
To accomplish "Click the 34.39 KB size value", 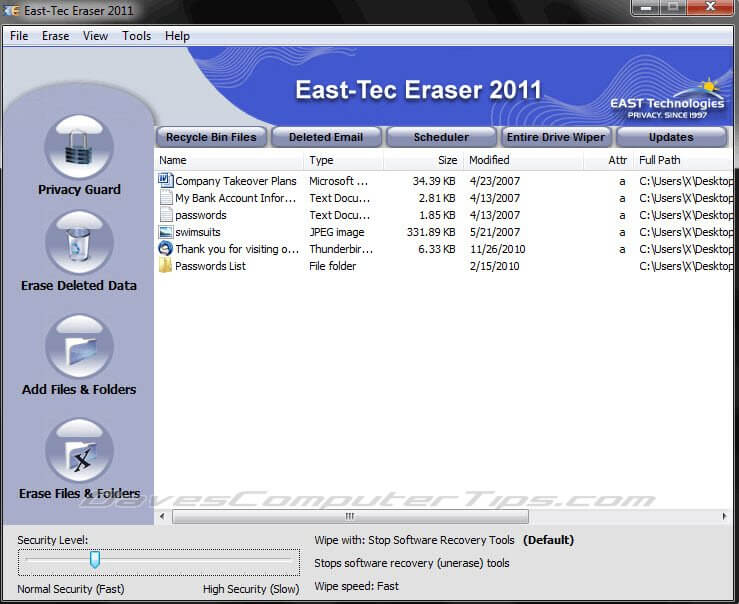I will [434, 181].
